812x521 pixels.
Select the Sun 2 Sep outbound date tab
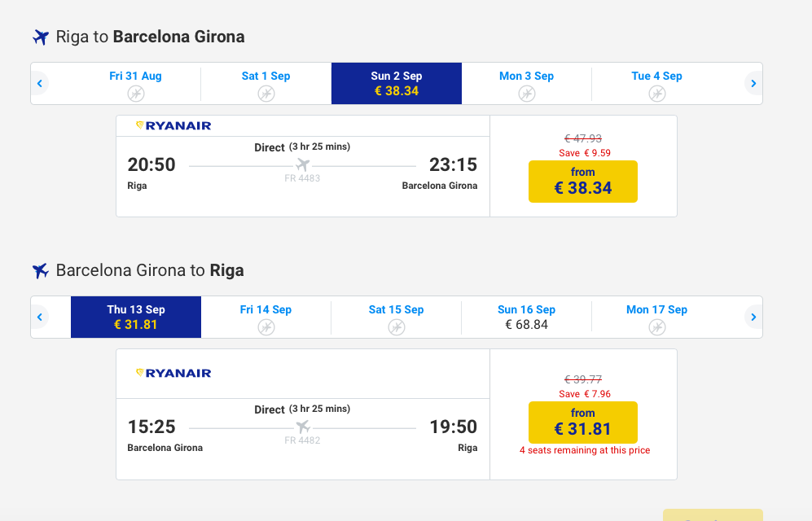click(x=396, y=83)
